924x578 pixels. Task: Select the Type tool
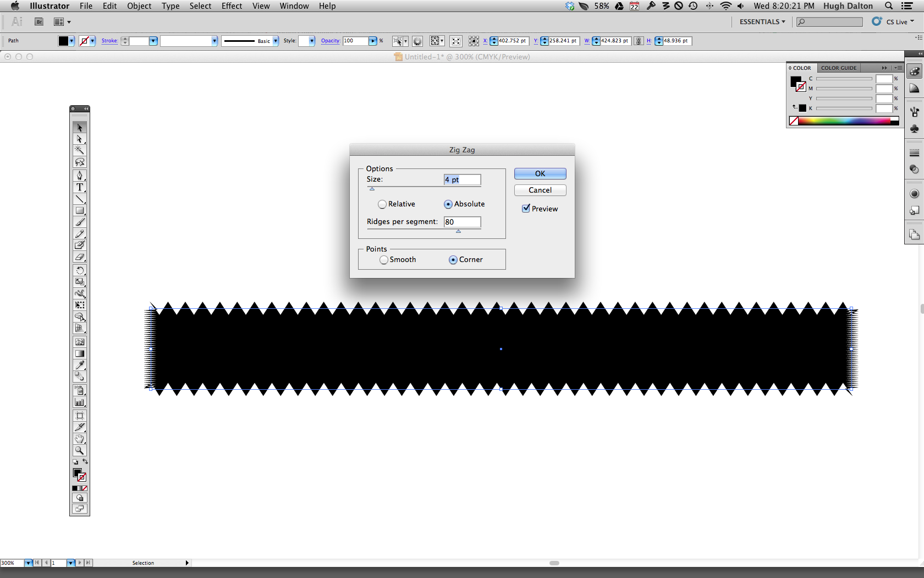tap(80, 187)
